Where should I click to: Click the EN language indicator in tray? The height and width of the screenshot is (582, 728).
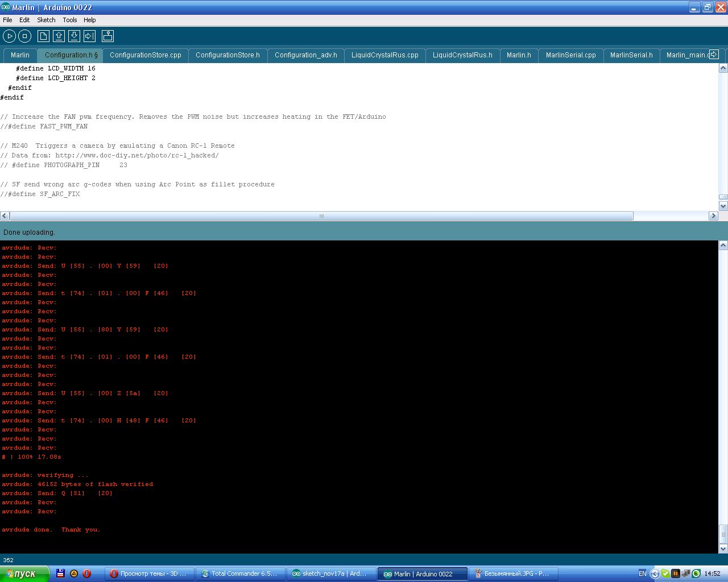click(642, 573)
